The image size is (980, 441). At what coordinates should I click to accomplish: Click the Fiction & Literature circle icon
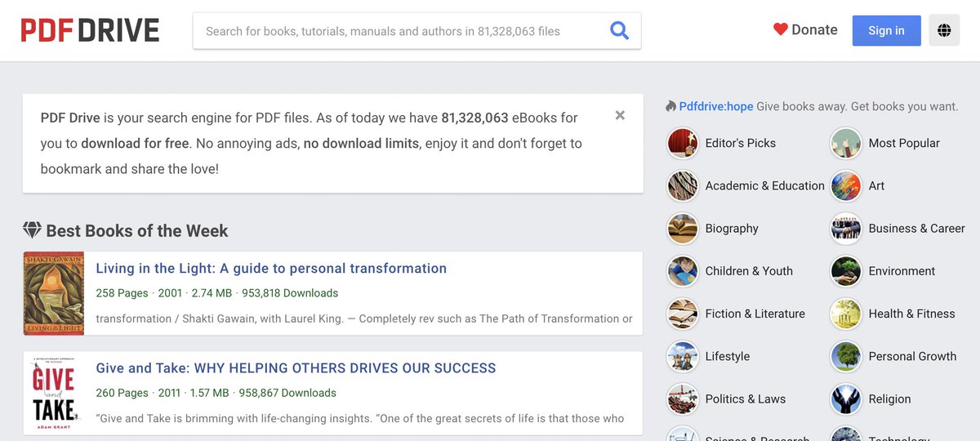(683, 314)
